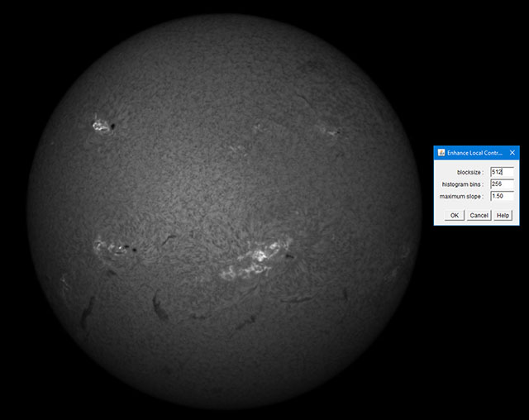529x420 pixels.
Task: Close the Enhance Local Contrast dialog
Action: pyautogui.click(x=512, y=153)
